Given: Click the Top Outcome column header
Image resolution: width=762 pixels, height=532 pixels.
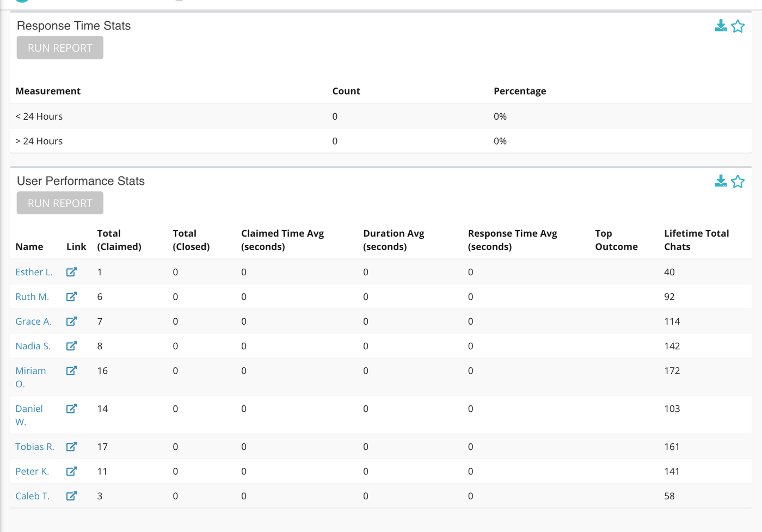Looking at the screenshot, I should [616, 240].
